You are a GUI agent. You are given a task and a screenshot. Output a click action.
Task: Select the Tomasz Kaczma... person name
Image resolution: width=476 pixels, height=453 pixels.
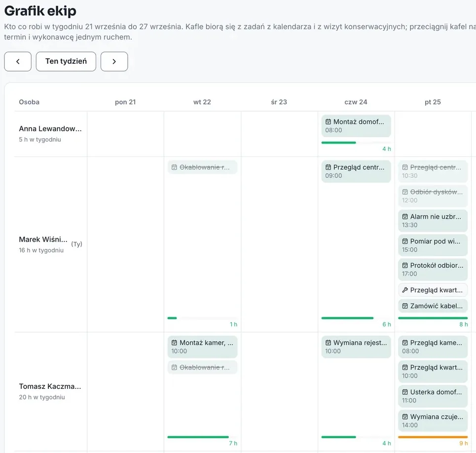(50, 386)
